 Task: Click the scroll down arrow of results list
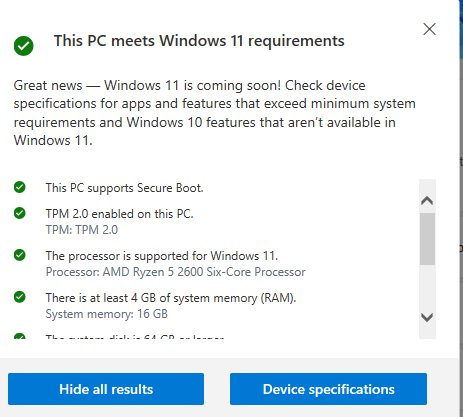point(427,317)
